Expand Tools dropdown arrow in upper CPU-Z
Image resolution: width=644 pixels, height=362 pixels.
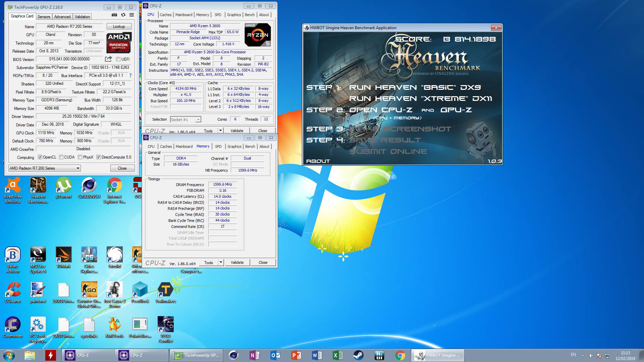(220, 131)
